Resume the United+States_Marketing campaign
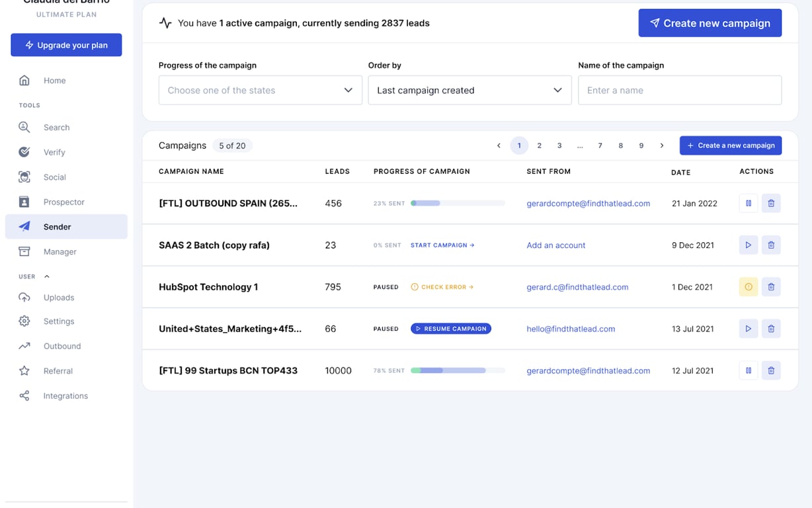812x508 pixels. pyautogui.click(x=450, y=328)
